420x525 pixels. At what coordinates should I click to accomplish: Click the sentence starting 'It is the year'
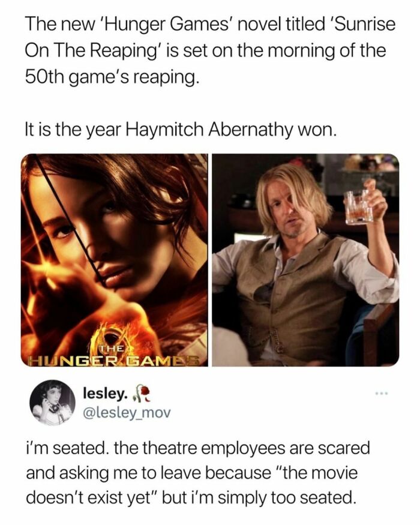180,130
